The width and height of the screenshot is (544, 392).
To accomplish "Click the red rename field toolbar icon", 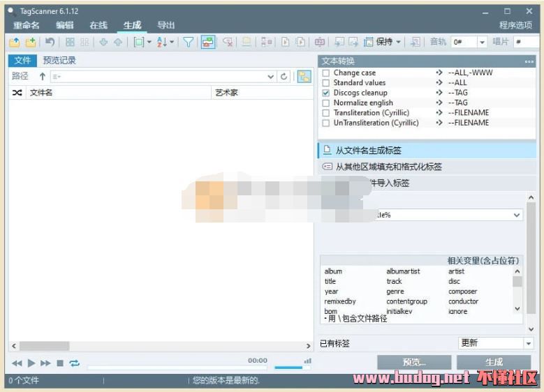I will click(320, 43).
